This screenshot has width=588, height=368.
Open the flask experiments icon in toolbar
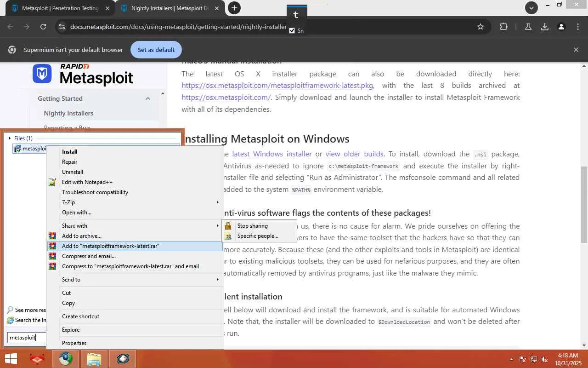pos(528,27)
